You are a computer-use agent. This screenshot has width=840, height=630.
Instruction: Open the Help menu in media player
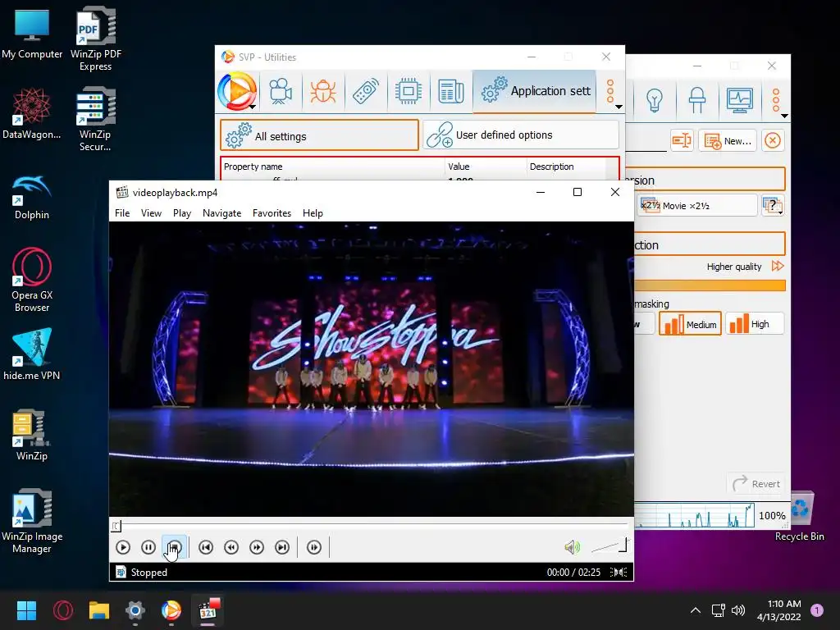coord(313,213)
